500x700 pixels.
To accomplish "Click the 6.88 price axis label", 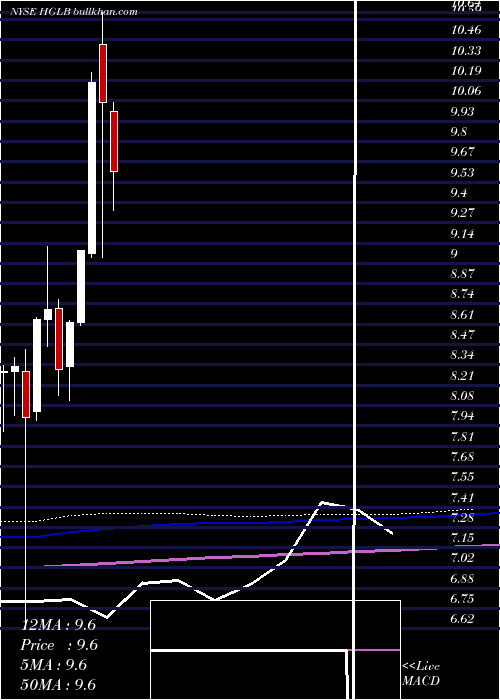I will click(x=463, y=579).
